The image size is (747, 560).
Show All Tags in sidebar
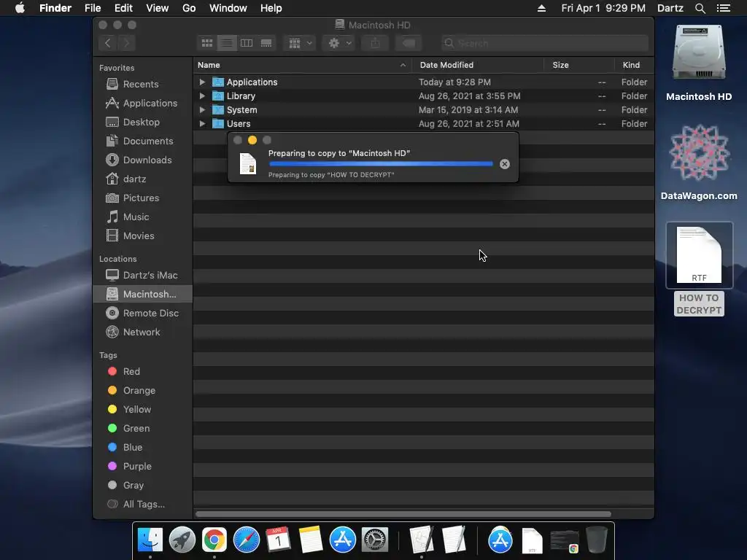(x=144, y=504)
